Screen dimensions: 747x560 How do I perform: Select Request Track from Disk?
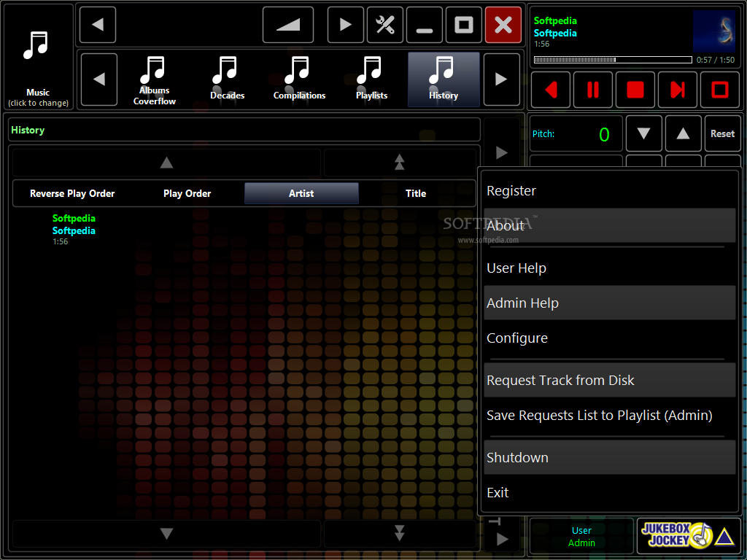click(609, 381)
